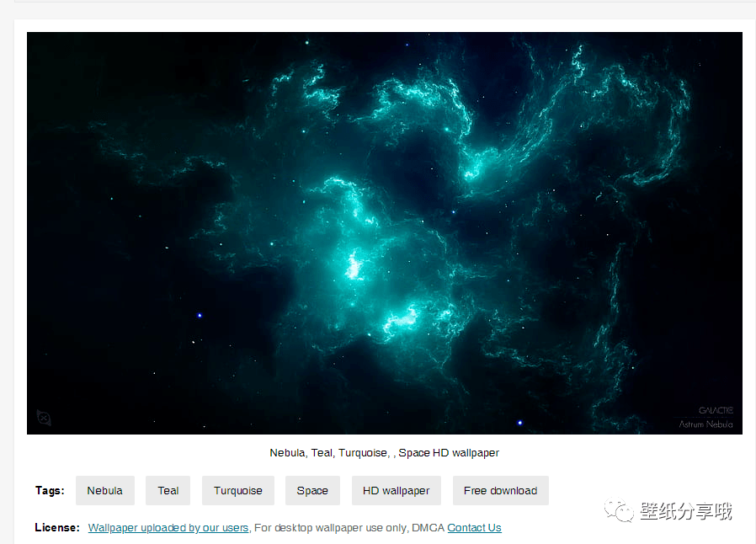Choose the Space tag
Screen dimensions: 756x544
pos(311,491)
